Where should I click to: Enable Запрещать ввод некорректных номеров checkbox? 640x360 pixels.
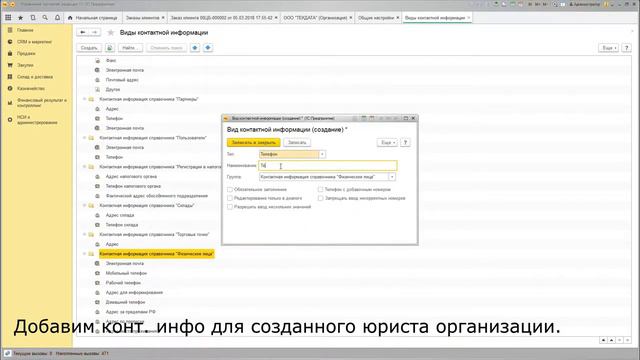coord(320,198)
